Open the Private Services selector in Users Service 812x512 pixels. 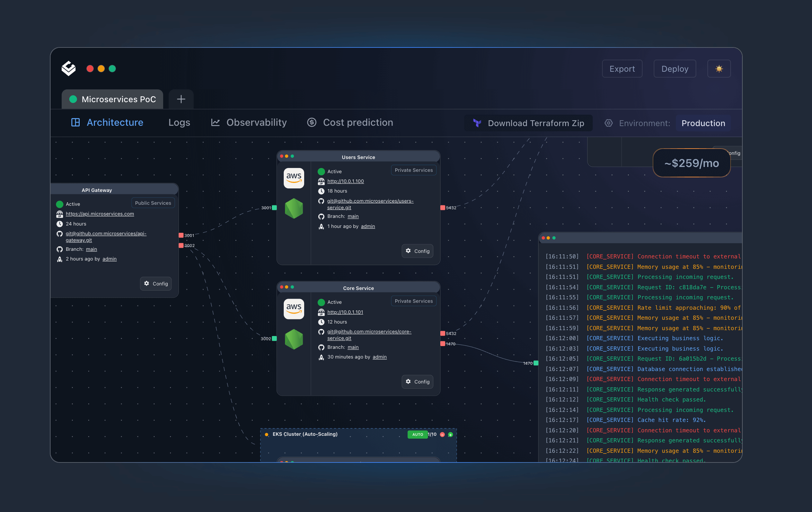pos(414,170)
